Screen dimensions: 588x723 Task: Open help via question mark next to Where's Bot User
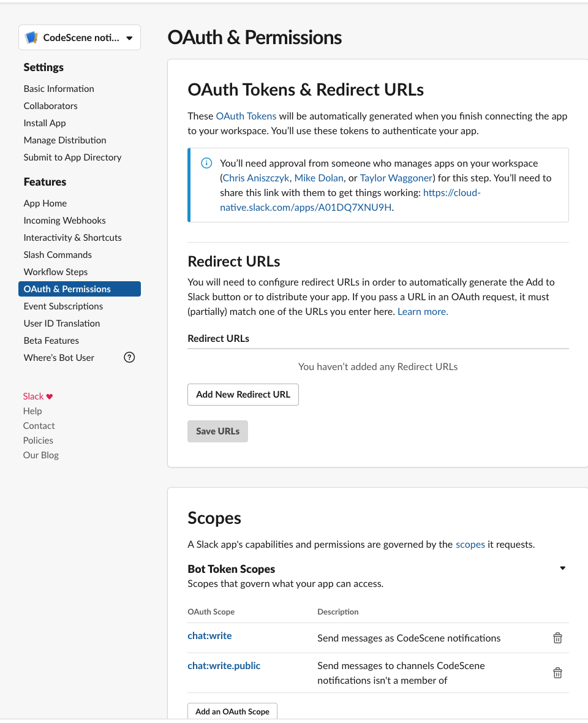[x=129, y=357]
